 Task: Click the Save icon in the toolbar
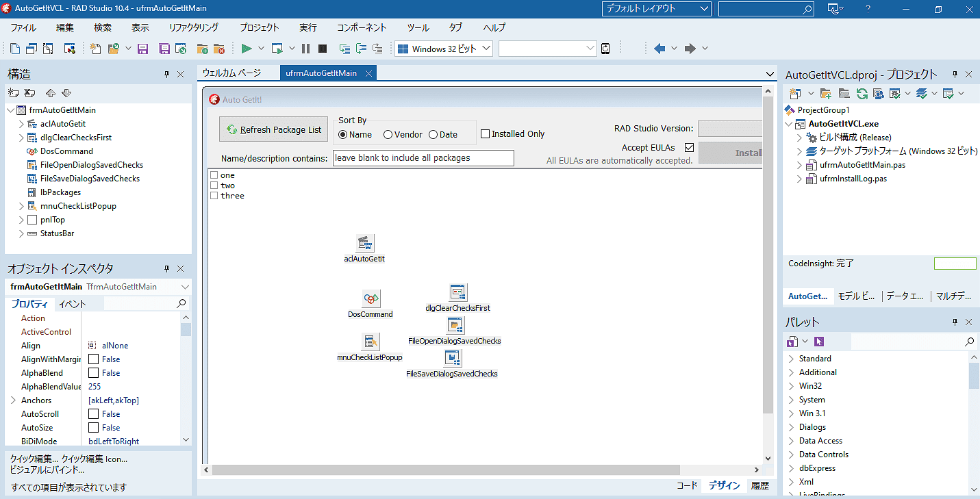(143, 49)
